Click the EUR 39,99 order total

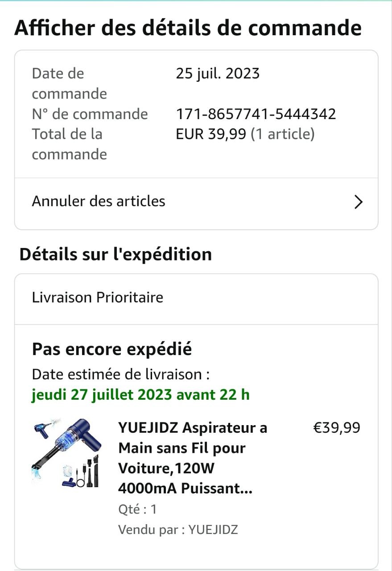[211, 134]
